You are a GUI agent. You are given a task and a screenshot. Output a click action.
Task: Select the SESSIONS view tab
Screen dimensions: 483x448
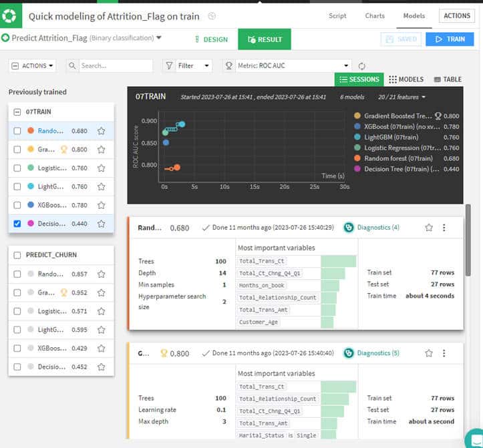click(359, 79)
